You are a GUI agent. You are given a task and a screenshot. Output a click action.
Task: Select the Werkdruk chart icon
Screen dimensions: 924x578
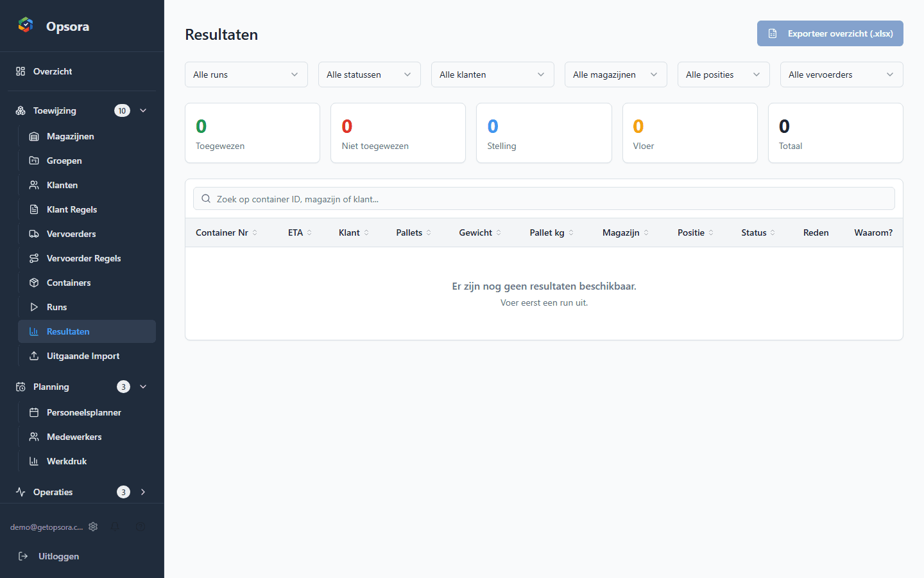(35, 461)
